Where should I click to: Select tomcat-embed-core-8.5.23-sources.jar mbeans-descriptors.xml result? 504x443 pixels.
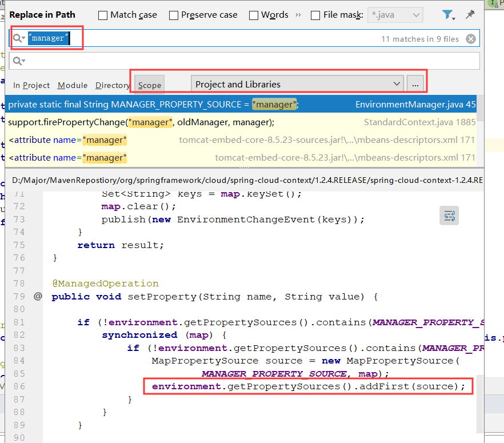point(241,140)
